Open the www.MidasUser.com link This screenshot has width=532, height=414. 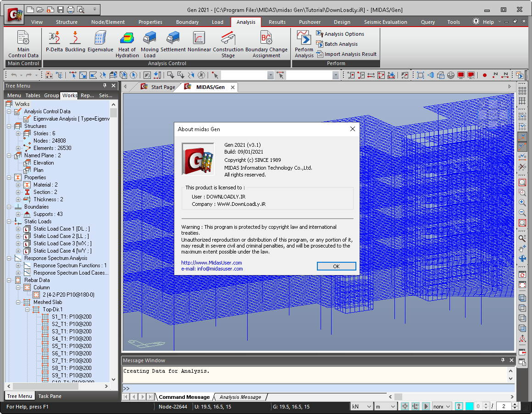pyautogui.click(x=211, y=263)
